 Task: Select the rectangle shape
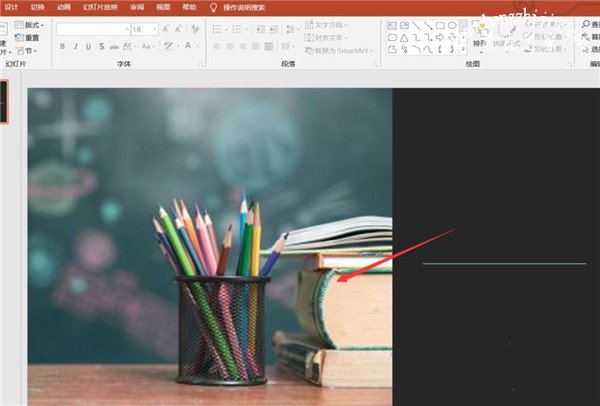440,26
